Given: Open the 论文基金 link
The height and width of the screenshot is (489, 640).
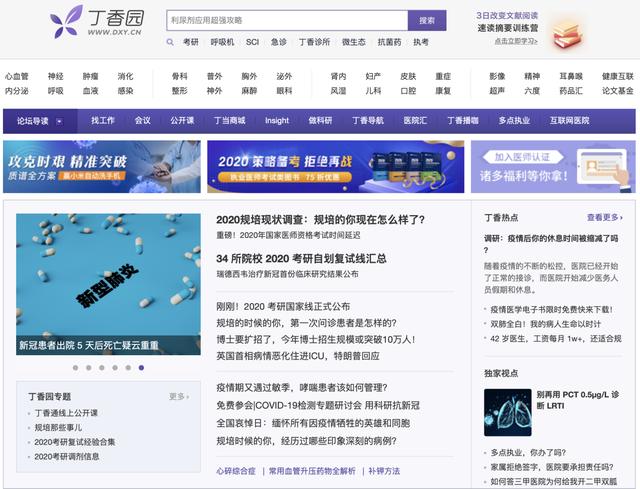Looking at the screenshot, I should click(618, 91).
